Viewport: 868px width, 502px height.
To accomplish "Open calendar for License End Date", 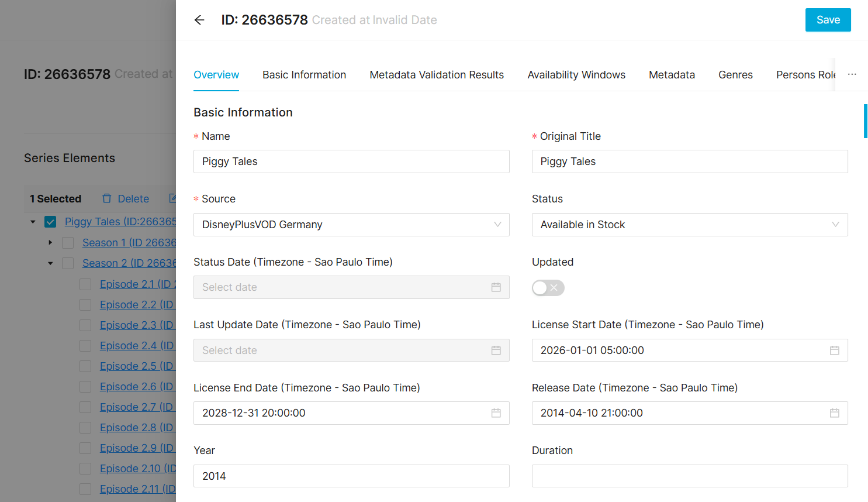I will 496,413.
